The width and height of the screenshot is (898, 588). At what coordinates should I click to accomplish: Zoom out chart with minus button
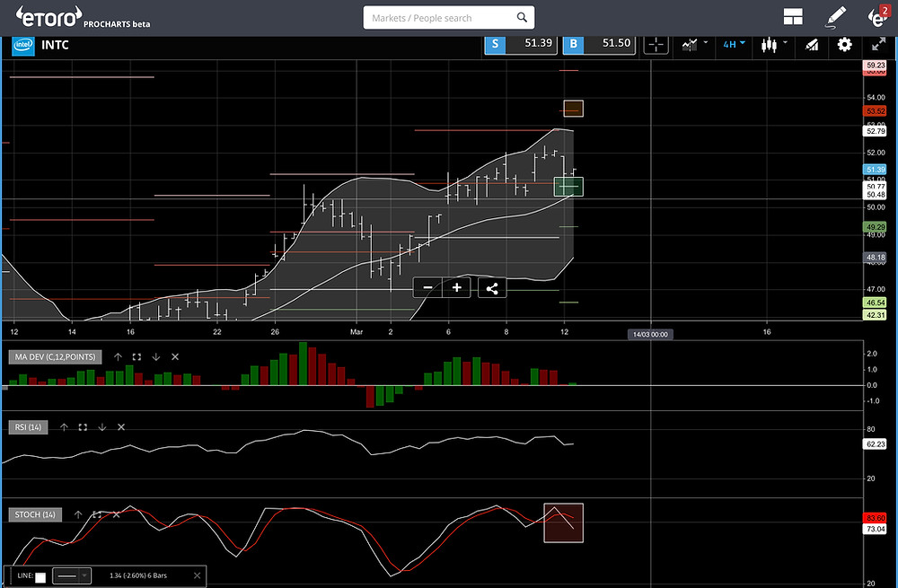pos(427,287)
